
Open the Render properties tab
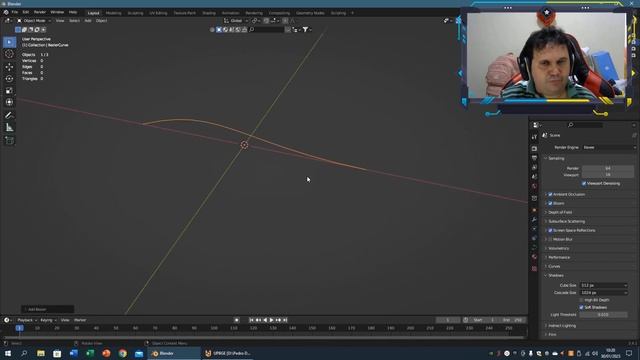click(534, 149)
